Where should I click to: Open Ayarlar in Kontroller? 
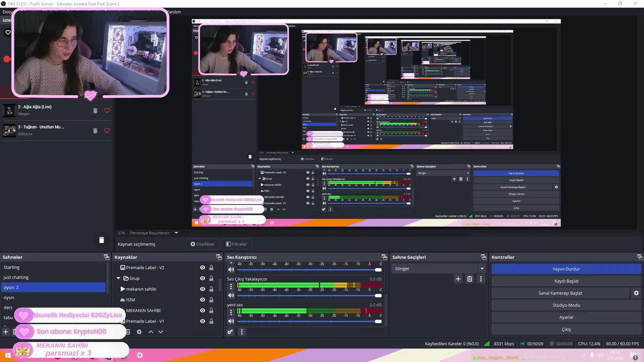[x=566, y=317]
